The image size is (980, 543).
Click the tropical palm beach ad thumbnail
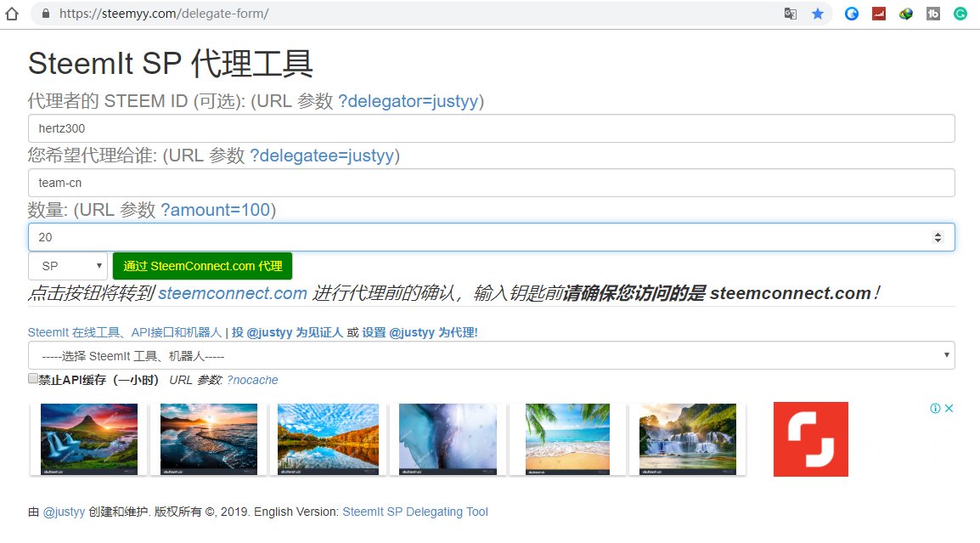[x=567, y=439]
